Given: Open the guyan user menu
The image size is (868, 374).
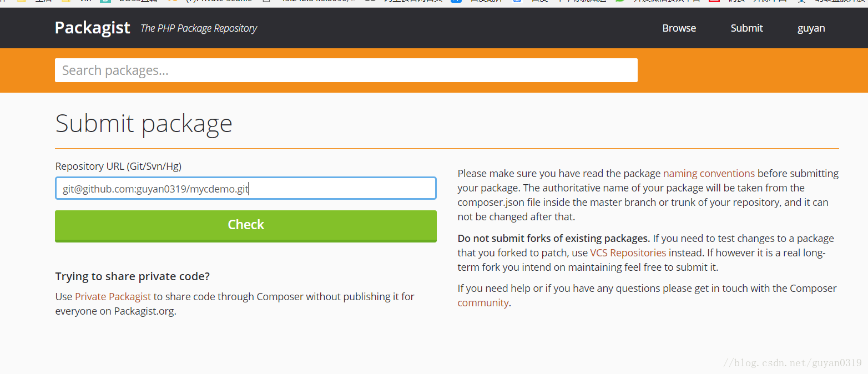Looking at the screenshot, I should [x=811, y=28].
